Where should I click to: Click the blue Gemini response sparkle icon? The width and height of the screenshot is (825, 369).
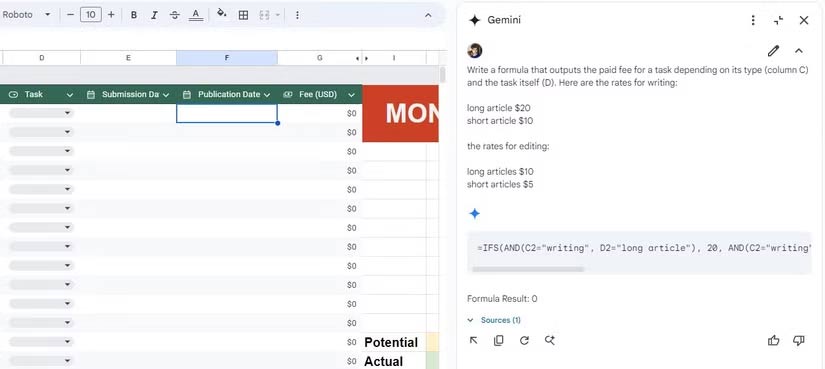(x=475, y=214)
